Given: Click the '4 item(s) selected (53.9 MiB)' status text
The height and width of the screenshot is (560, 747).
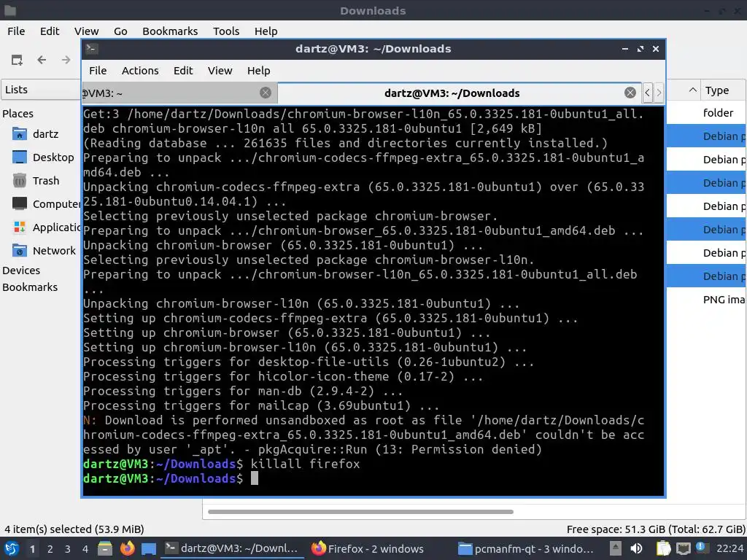Looking at the screenshot, I should (74, 529).
